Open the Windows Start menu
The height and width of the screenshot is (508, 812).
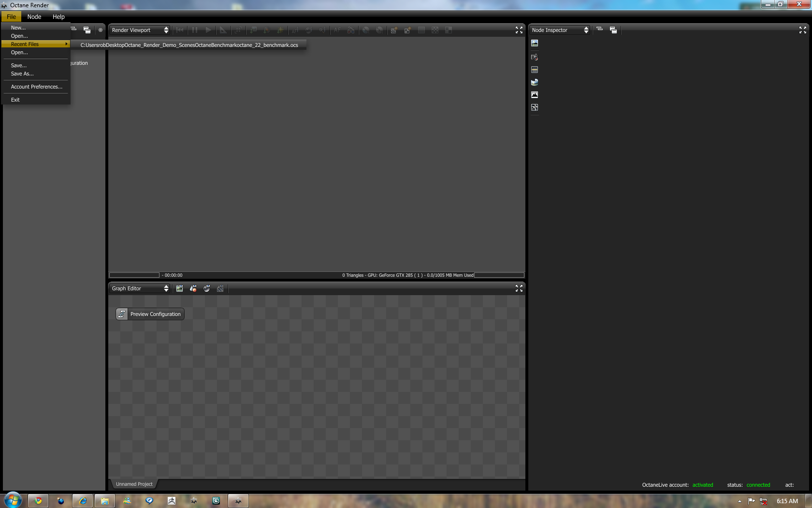pyautogui.click(x=13, y=500)
